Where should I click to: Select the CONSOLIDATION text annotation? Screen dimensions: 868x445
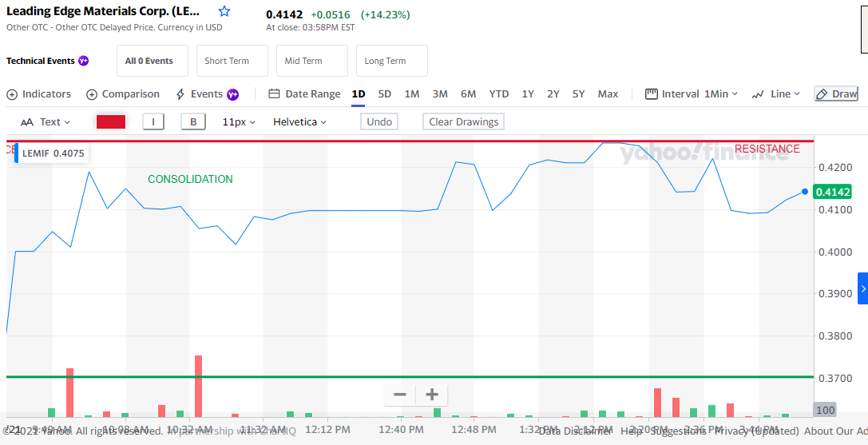[190, 179]
